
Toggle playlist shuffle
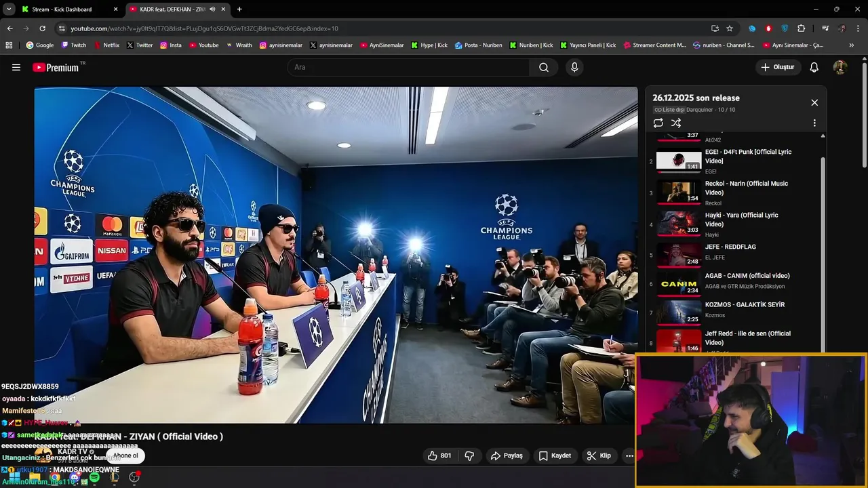pos(676,123)
